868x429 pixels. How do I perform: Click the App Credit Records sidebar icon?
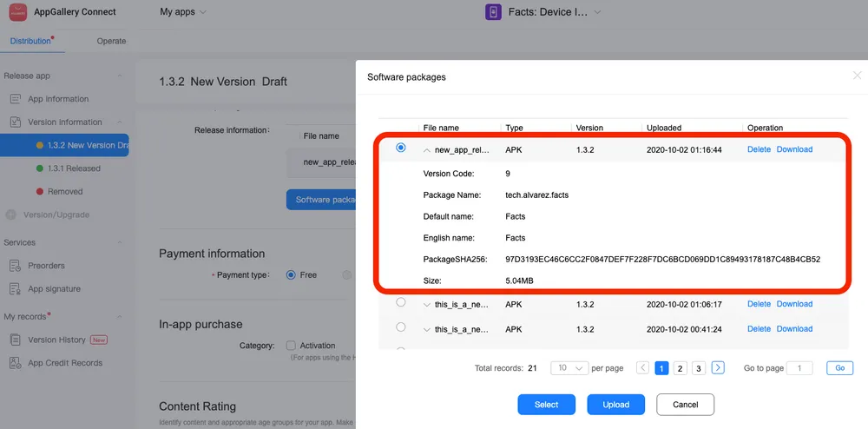click(x=16, y=363)
